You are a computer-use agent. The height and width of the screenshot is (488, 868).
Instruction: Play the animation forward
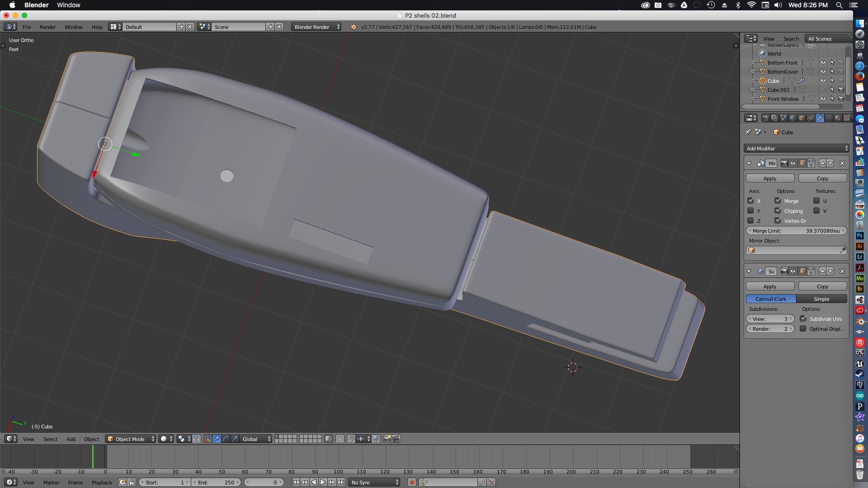click(323, 482)
